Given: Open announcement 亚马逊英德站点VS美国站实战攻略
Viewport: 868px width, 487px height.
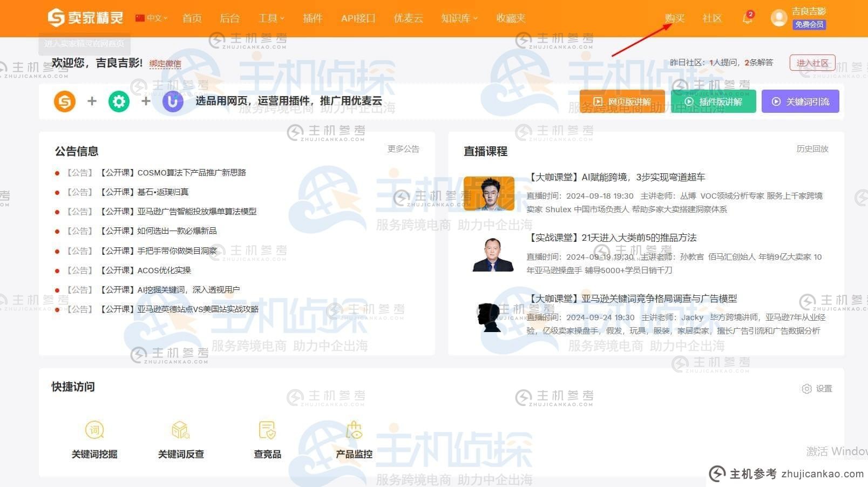Looking at the screenshot, I should click(179, 309).
